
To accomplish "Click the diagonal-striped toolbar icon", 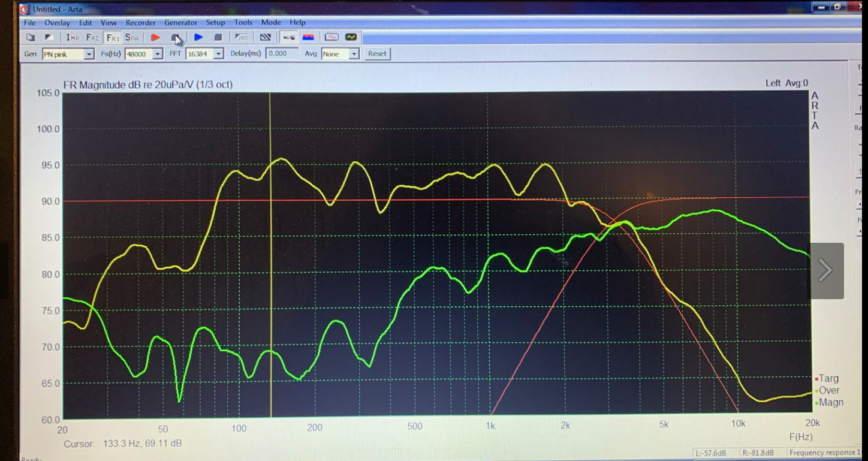I will (266, 37).
